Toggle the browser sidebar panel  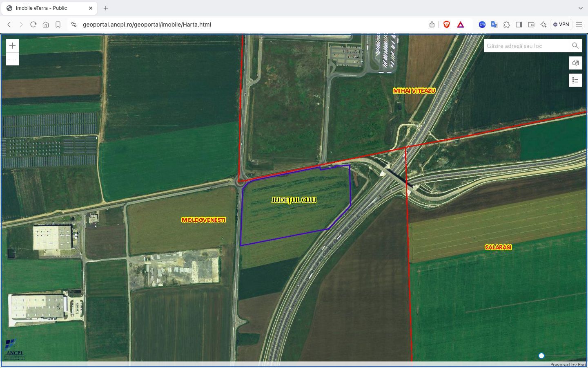click(x=519, y=25)
